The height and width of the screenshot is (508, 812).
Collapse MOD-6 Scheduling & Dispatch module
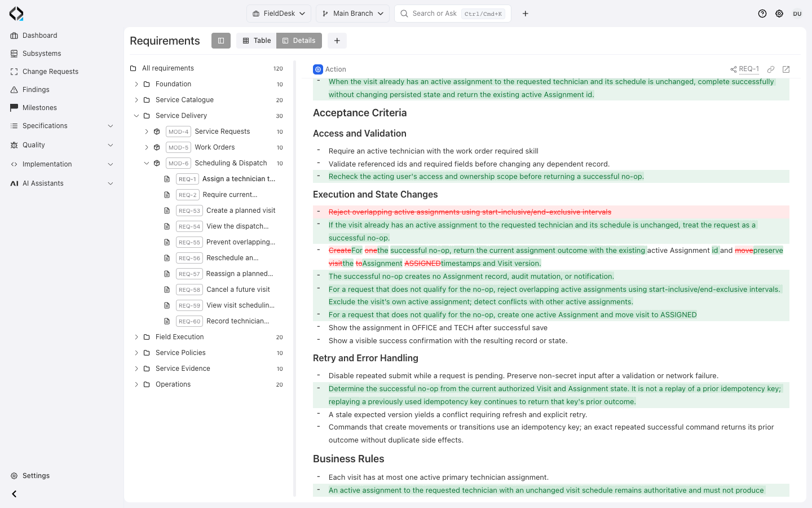coord(147,163)
